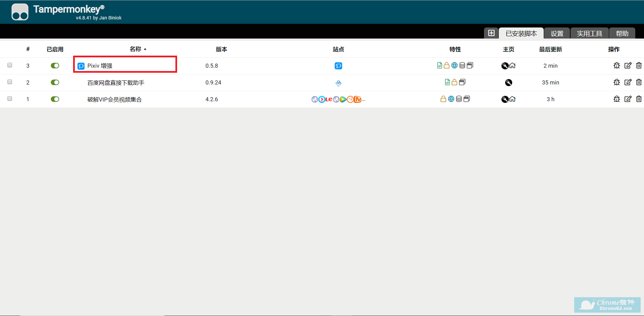Click the Baidu Netdisk site icon
Image resolution: width=644 pixels, height=316 pixels.
tap(338, 83)
